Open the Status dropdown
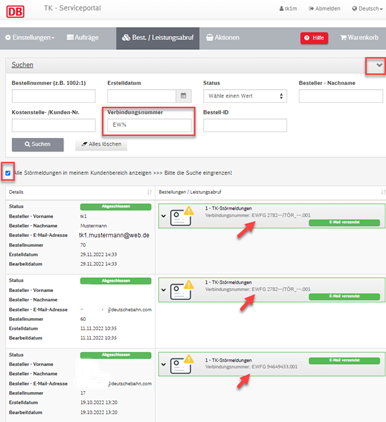 coord(245,96)
